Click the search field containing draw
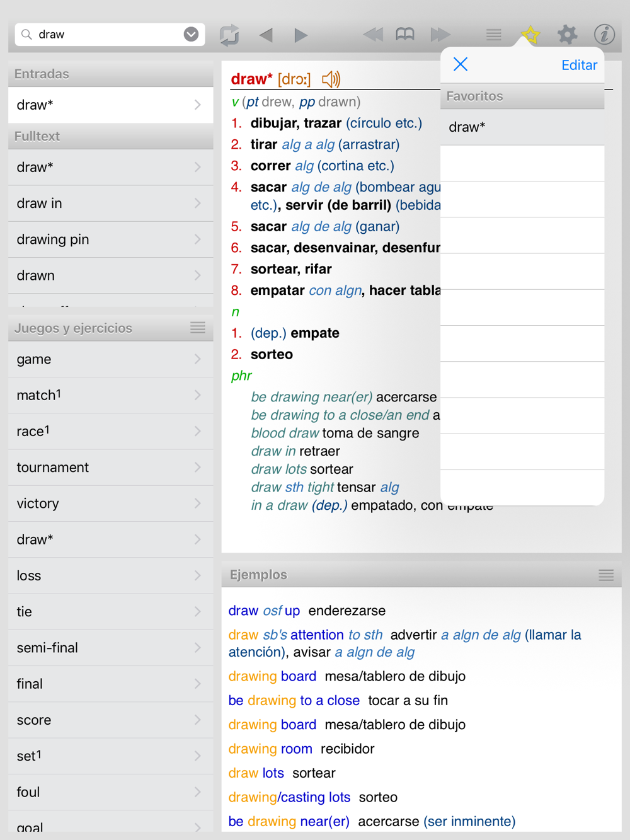The image size is (630, 840). 110,34
